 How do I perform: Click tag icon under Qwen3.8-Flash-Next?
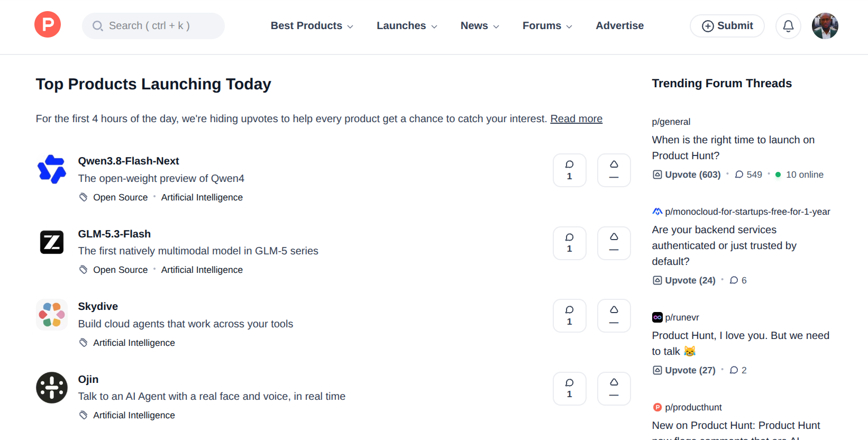point(84,197)
